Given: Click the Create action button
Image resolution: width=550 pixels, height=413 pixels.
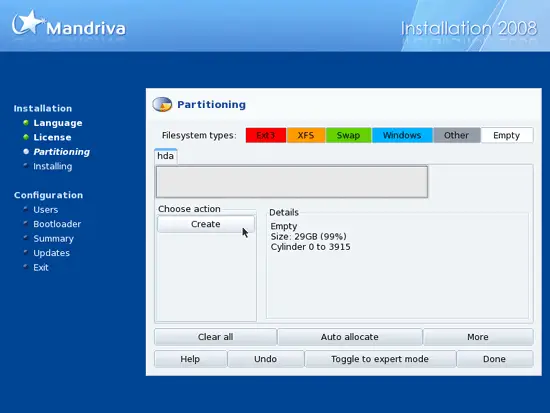Looking at the screenshot, I should pyautogui.click(x=206, y=224).
